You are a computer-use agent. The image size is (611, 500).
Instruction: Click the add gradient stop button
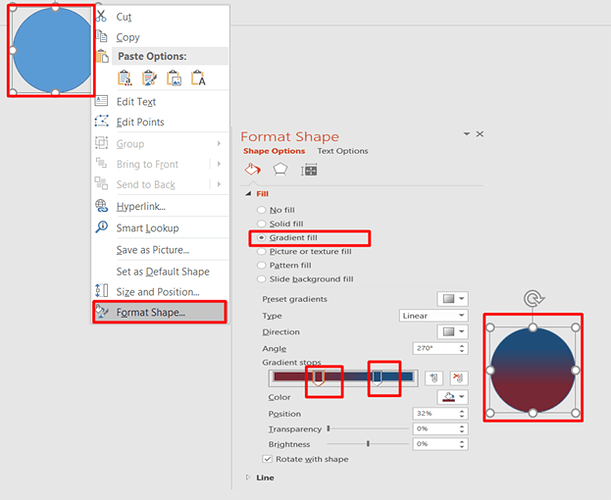click(434, 378)
